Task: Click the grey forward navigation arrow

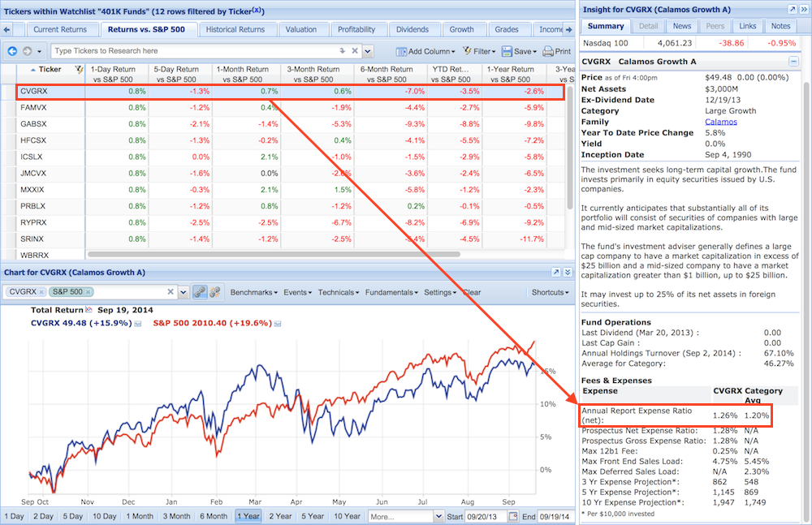Action: click(27, 51)
